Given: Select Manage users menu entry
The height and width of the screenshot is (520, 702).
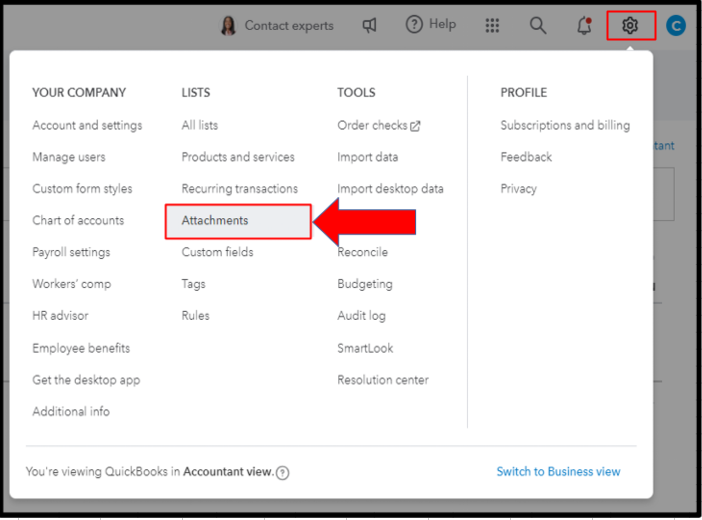Looking at the screenshot, I should tap(68, 157).
